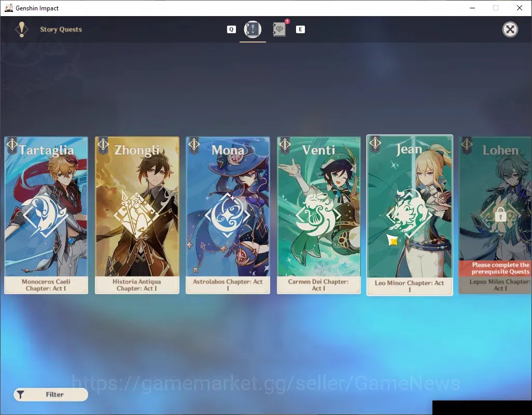Select the Tartaglia story quest card
The height and width of the screenshot is (415, 532).
pyautogui.click(x=46, y=215)
